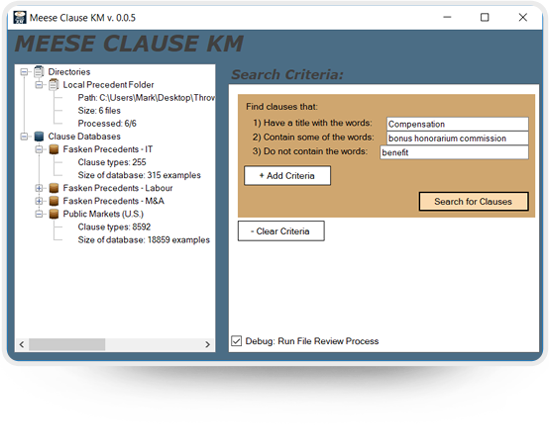549x425 pixels.
Task: Select the Local Precedent Folder icon
Action: point(54,84)
